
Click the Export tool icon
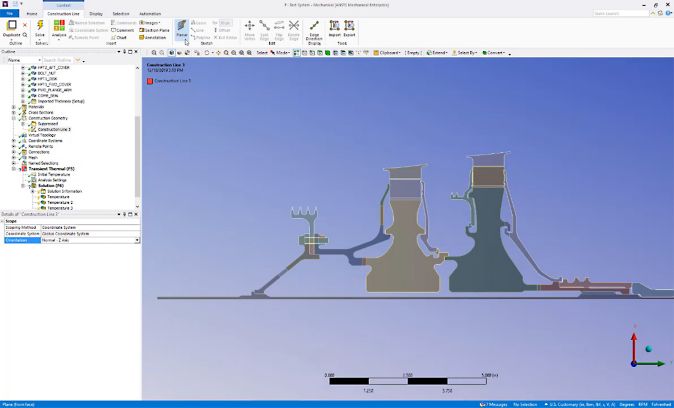[349, 25]
